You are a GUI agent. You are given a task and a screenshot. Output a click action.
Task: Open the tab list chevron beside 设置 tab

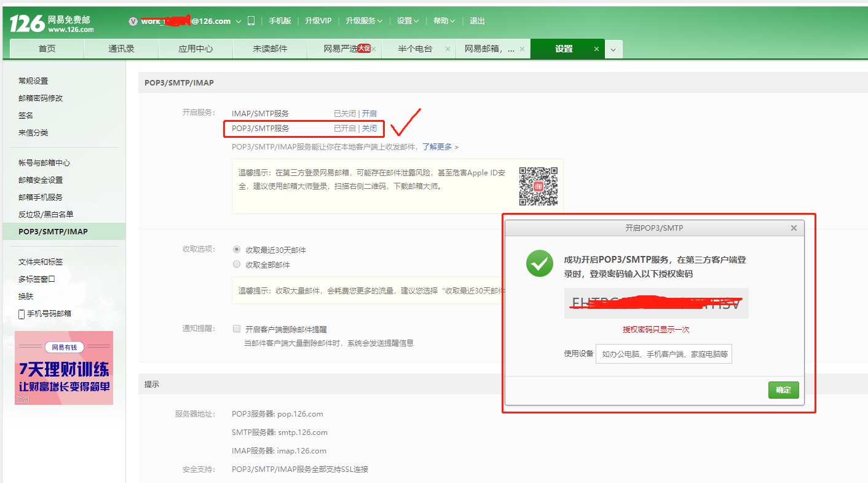[x=613, y=48]
